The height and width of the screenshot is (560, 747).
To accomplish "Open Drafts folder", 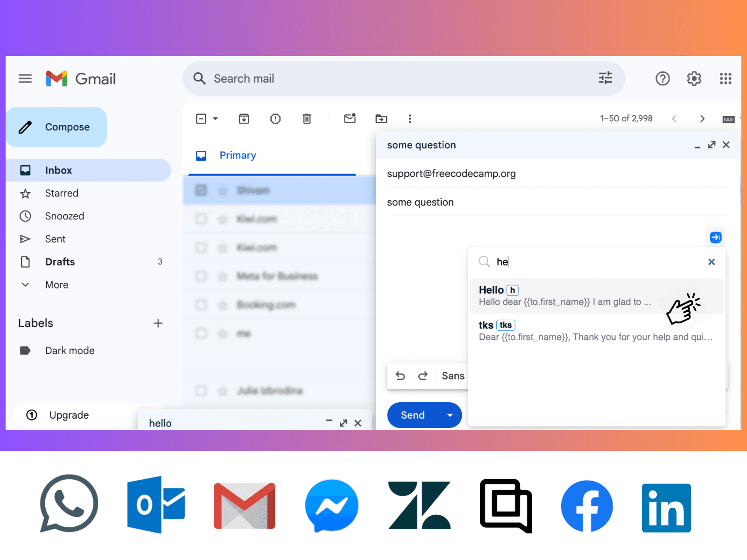I will pyautogui.click(x=88, y=262).
